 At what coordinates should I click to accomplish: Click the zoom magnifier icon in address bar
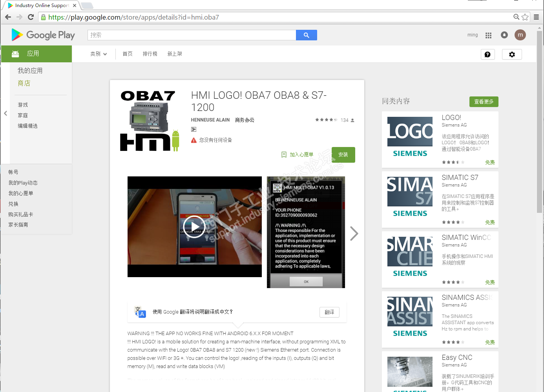(x=517, y=17)
